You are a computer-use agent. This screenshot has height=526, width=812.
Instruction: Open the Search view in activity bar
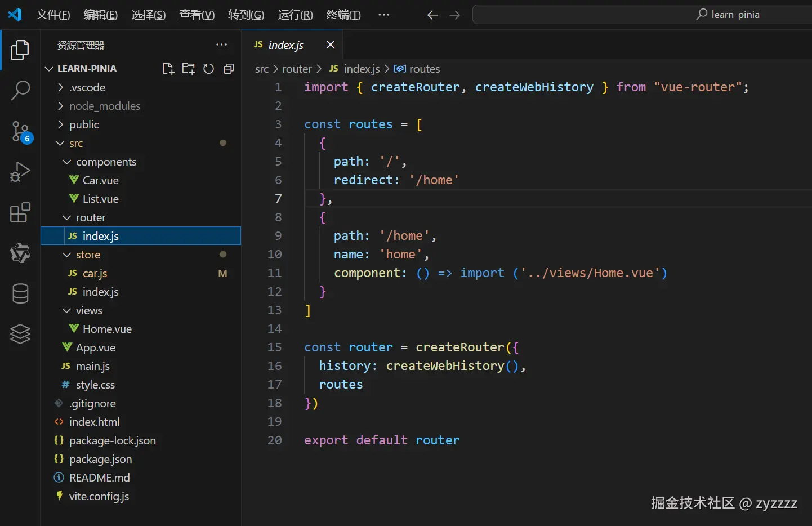[x=20, y=90]
